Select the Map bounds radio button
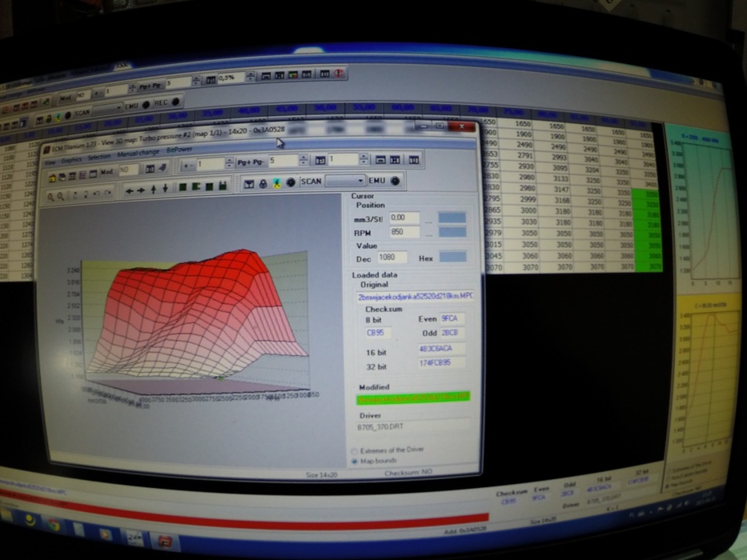This screenshot has width=747, height=560. click(x=355, y=462)
